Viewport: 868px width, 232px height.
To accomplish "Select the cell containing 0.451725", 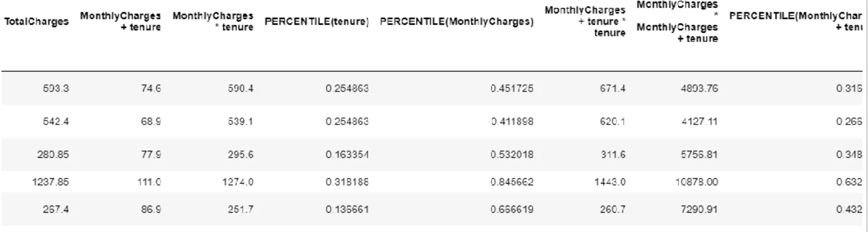I will click(x=512, y=89).
